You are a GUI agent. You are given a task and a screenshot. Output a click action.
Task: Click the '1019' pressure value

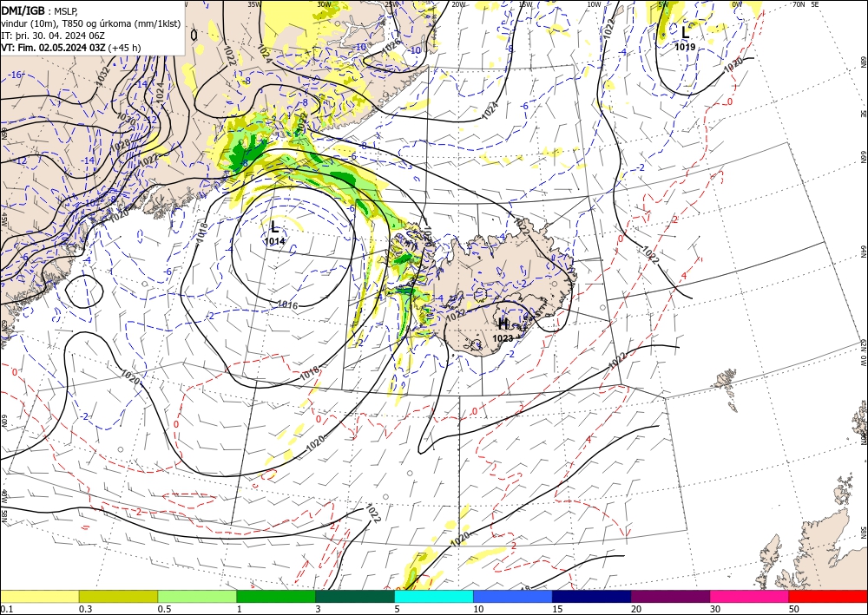[x=685, y=47]
